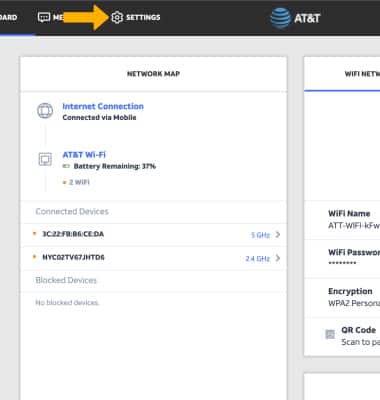380x400 pixels.
Task: Click the No blocked devices text
Action: pyautogui.click(x=67, y=303)
